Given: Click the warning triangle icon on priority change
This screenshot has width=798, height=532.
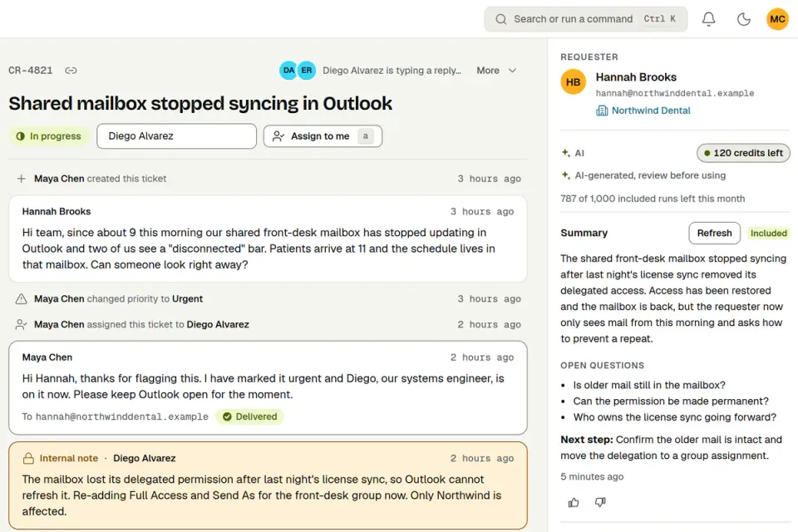Looking at the screenshot, I should point(21,299).
